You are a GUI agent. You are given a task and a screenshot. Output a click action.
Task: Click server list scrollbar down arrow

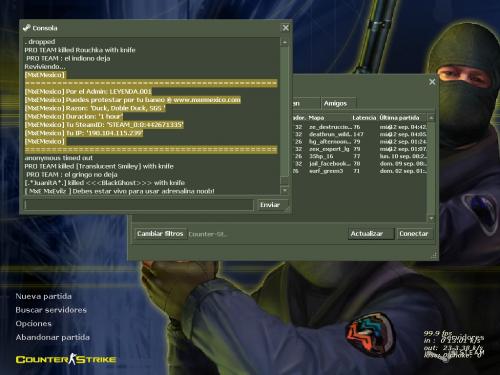431,218
